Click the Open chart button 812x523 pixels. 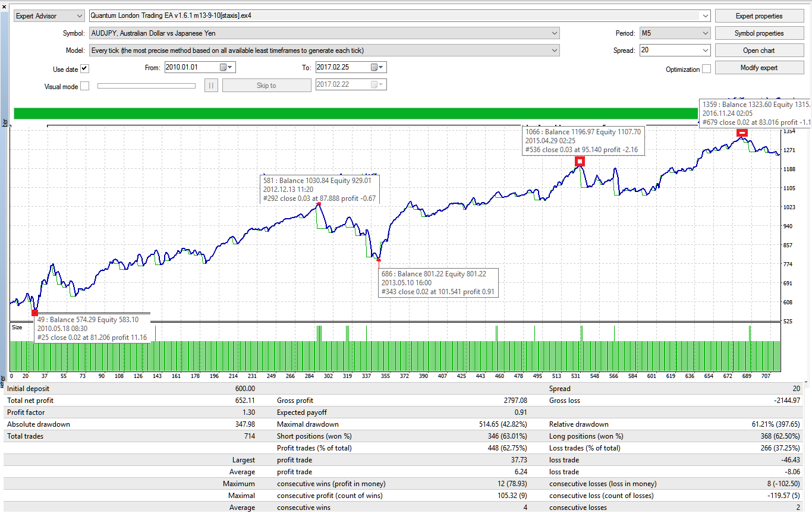point(759,51)
